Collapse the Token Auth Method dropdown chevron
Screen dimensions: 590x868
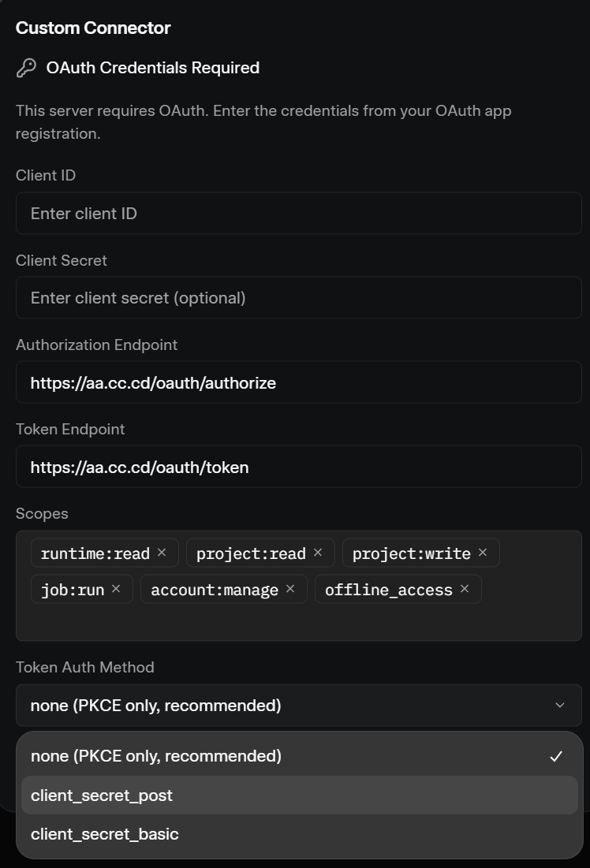click(559, 706)
